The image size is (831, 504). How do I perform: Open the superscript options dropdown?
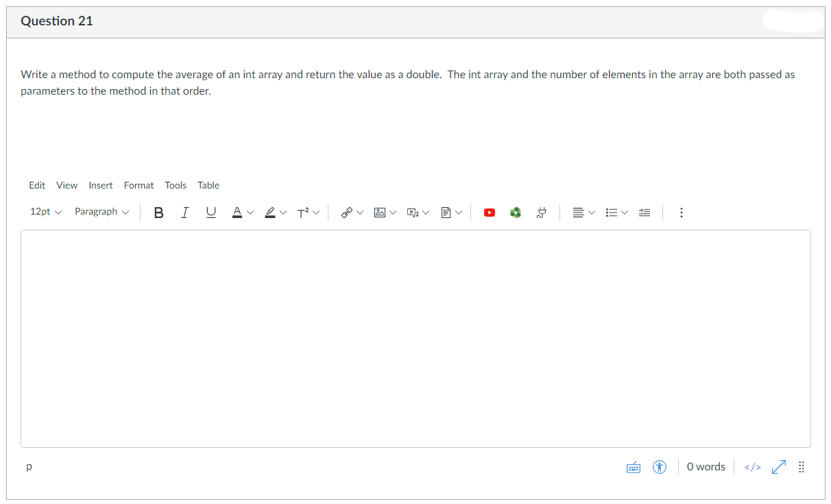point(317,212)
